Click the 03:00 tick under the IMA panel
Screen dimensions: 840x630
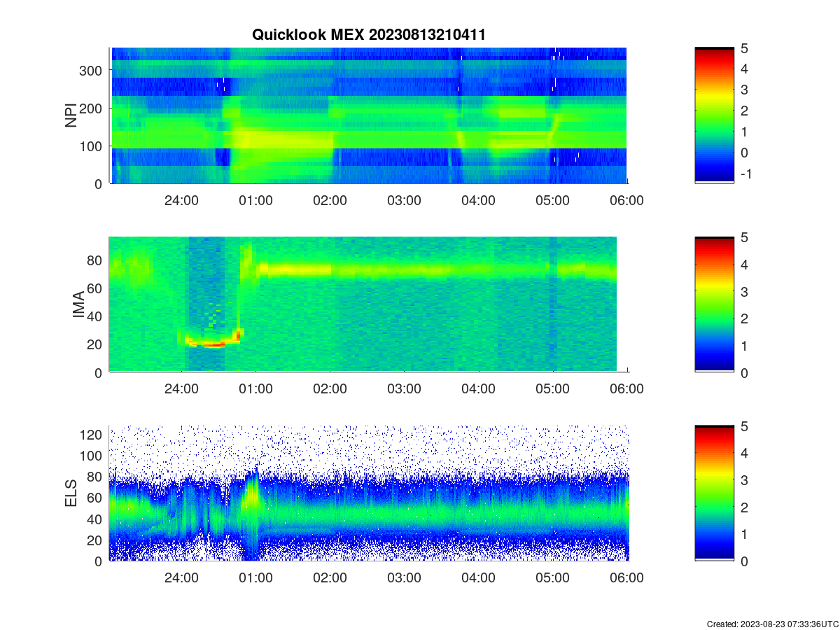pos(404,389)
